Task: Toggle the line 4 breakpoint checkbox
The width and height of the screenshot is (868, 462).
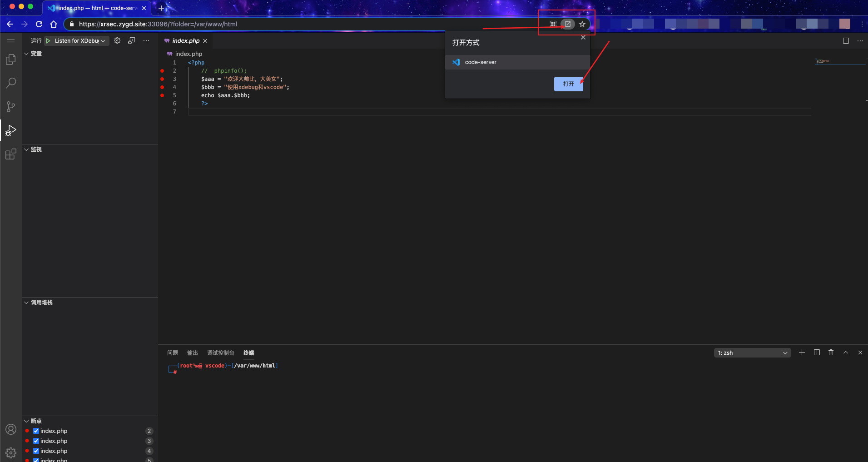Action: (36, 451)
